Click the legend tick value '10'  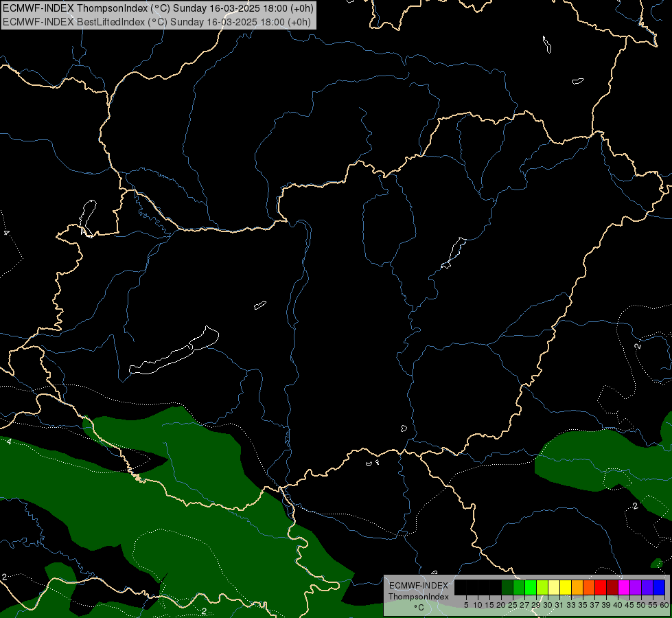(478, 605)
